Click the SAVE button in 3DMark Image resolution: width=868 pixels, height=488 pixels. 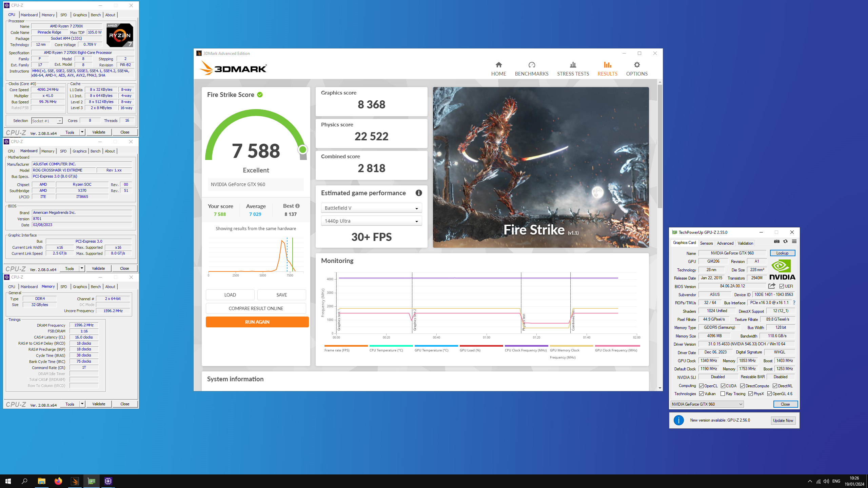point(282,295)
